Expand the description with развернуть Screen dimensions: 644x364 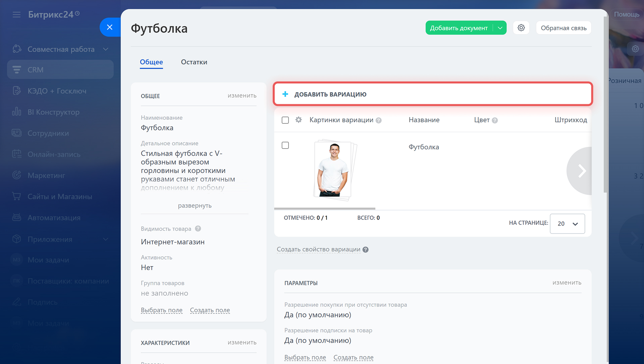(x=195, y=205)
